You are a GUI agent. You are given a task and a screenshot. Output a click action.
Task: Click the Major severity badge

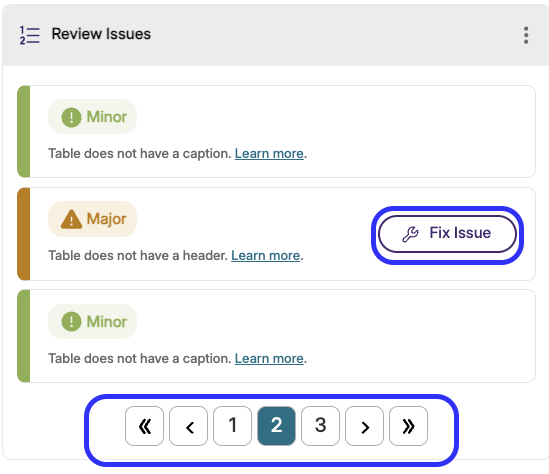click(92, 219)
